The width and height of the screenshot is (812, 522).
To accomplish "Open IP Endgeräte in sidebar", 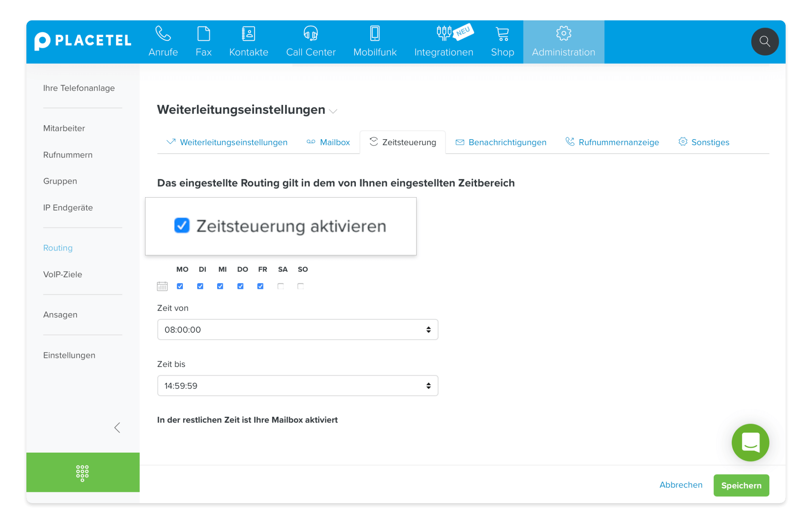I will pyautogui.click(x=68, y=207).
